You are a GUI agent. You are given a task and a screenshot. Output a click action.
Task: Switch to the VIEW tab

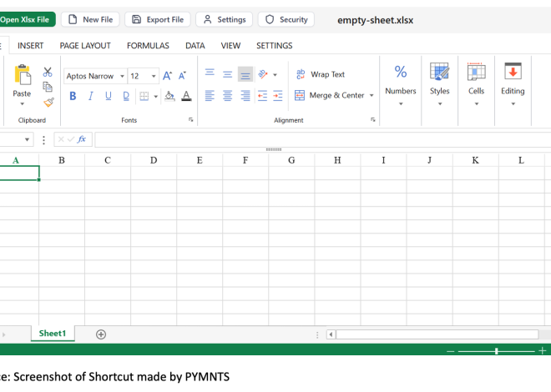[230, 46]
